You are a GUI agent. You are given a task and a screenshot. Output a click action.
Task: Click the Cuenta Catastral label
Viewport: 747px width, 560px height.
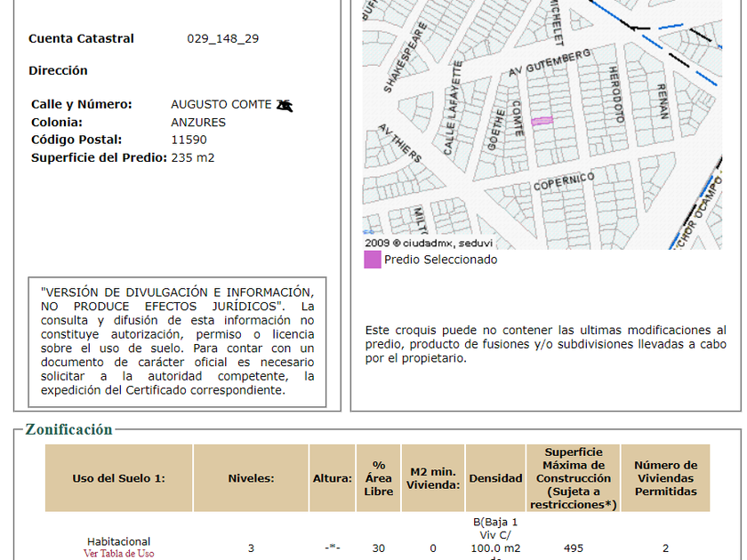click(81, 38)
